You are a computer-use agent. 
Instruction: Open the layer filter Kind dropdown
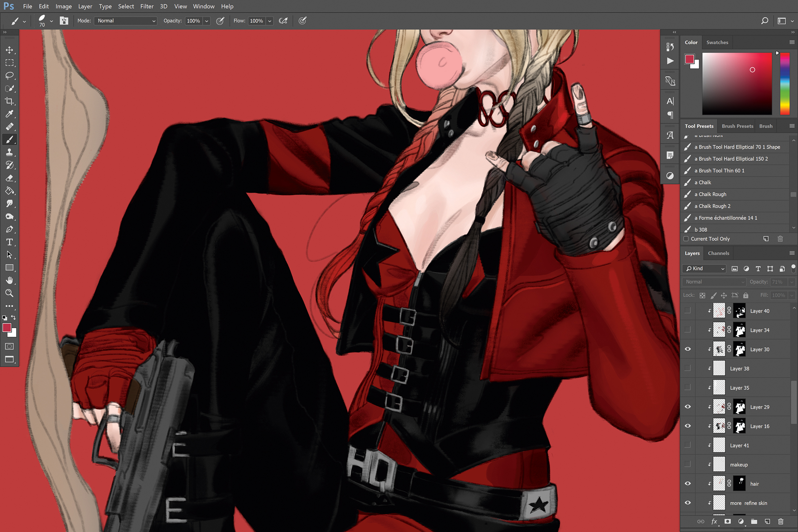704,268
